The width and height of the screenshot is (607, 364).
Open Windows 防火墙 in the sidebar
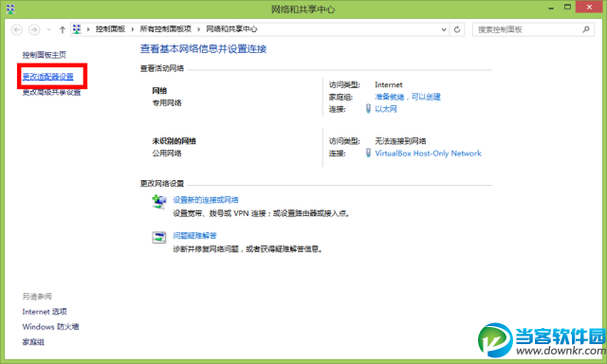click(x=50, y=327)
